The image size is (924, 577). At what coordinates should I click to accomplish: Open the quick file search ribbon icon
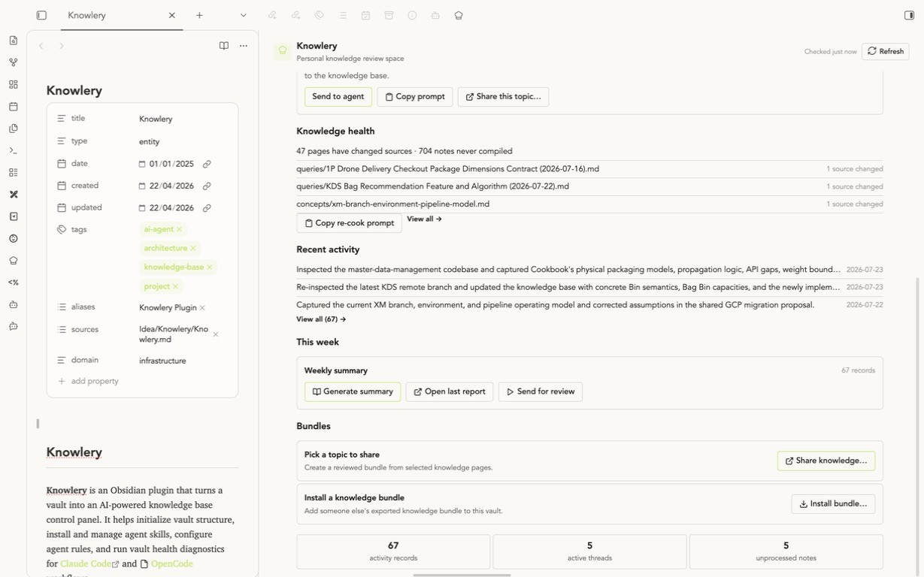tap(14, 41)
